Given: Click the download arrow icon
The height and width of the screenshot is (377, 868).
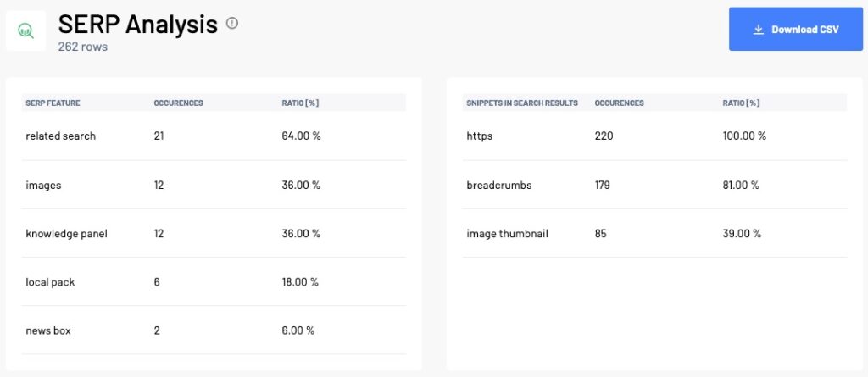Looking at the screenshot, I should tap(759, 30).
